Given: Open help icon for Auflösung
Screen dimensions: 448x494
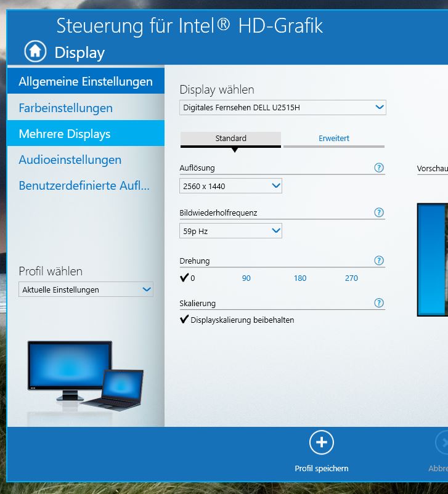Looking at the screenshot, I should 379,168.
